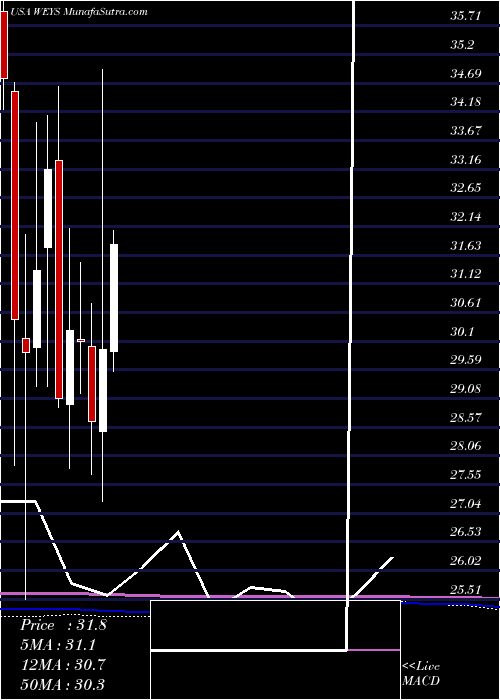The width and height of the screenshot is (500, 700).
Task: Click the 34.18 price axis label
Action: (x=466, y=102)
